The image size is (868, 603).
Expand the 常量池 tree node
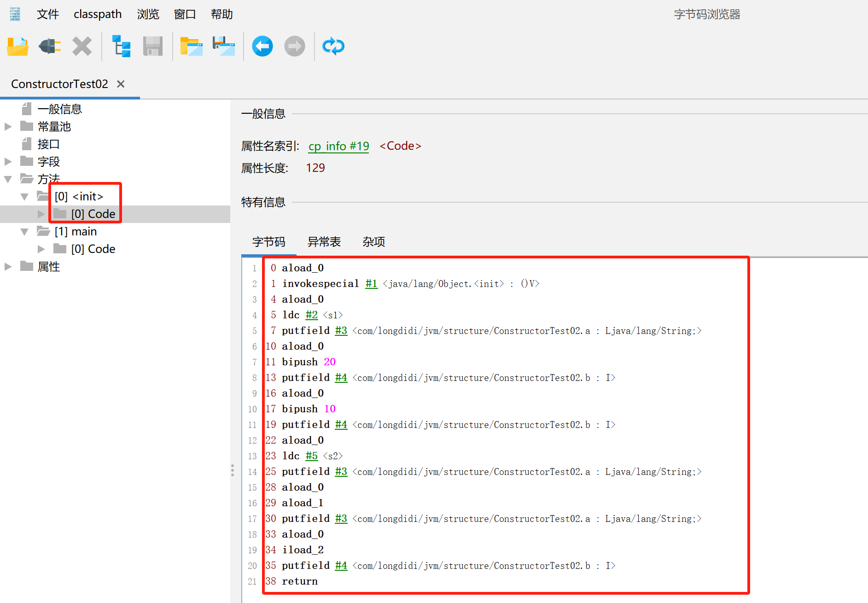(8, 126)
